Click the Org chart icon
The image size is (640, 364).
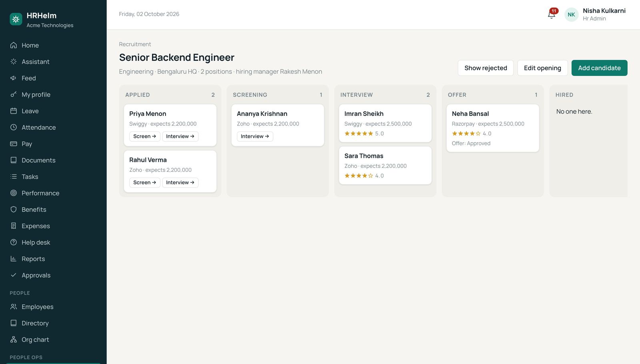14,339
